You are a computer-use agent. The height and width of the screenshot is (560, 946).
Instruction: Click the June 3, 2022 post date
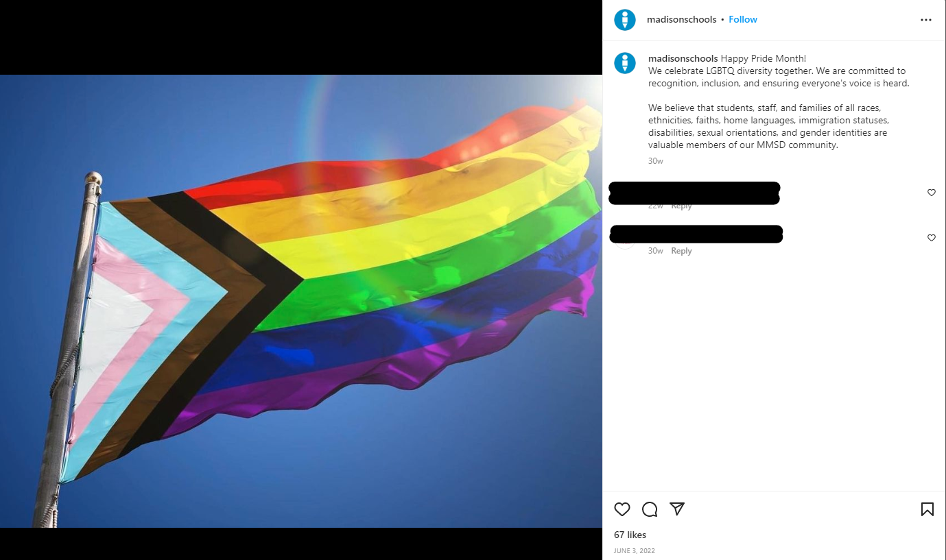tap(635, 550)
